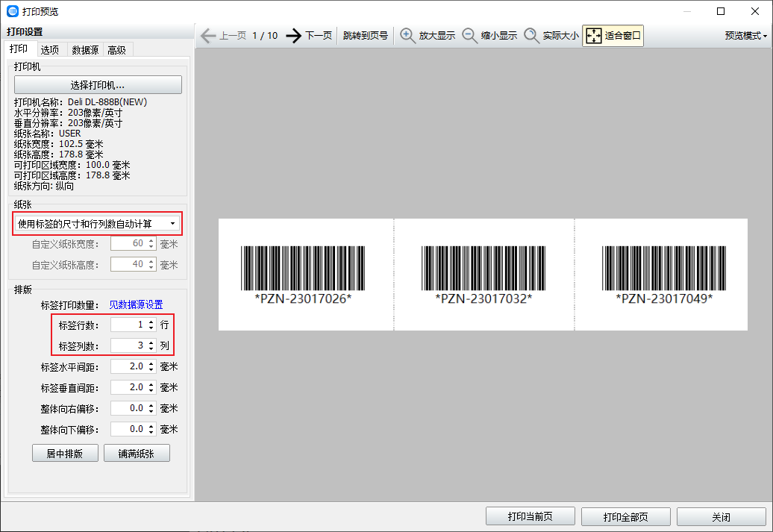Decrease 标签行数 with down arrow
773x532 pixels.
click(x=151, y=328)
